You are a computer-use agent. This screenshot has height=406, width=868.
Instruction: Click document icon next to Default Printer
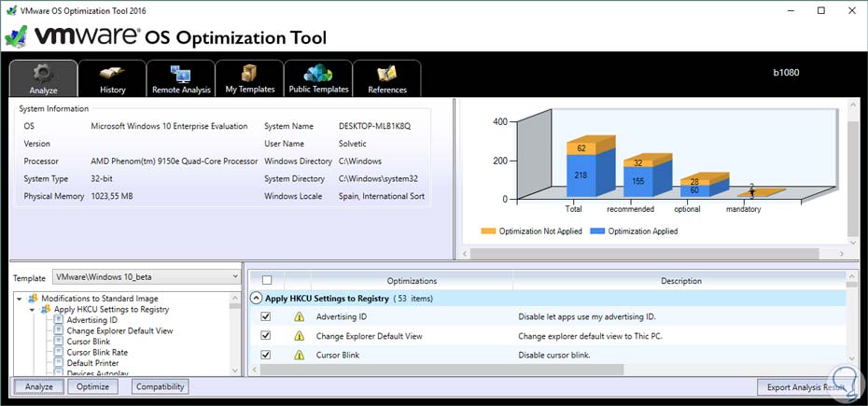[59, 363]
